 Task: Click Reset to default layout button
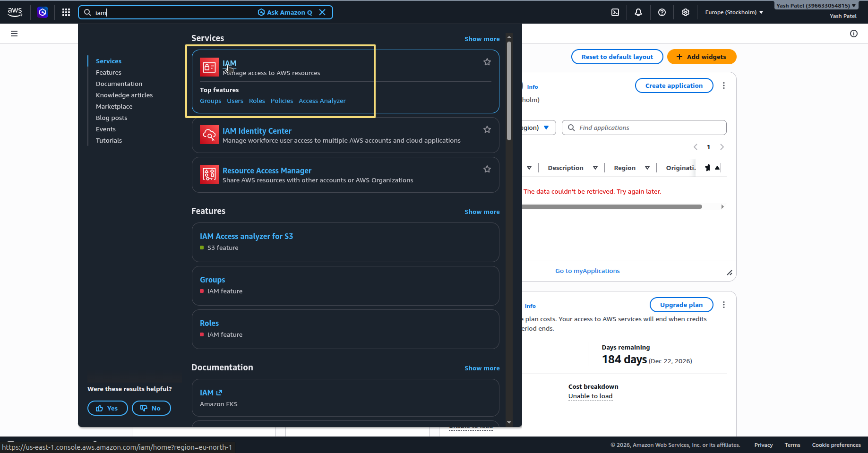click(x=617, y=57)
